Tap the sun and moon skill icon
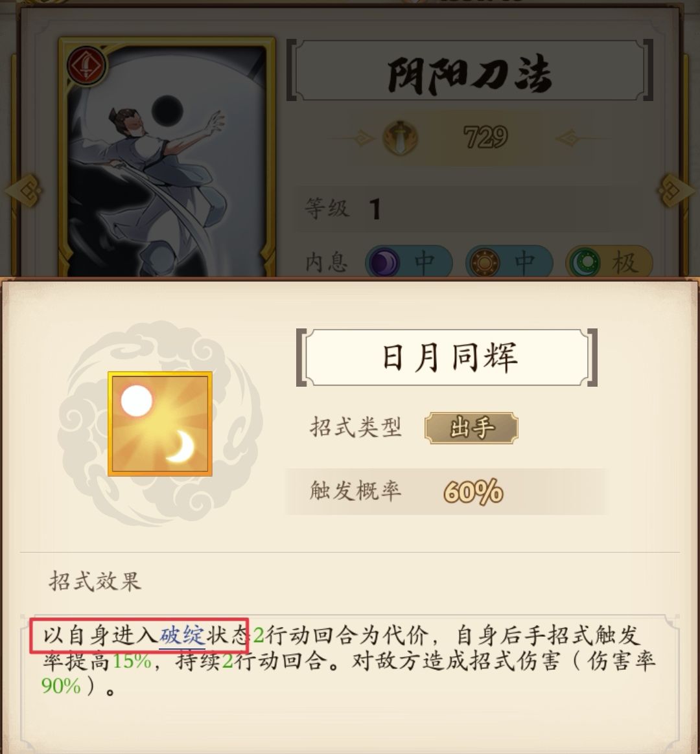 pyautogui.click(x=160, y=424)
